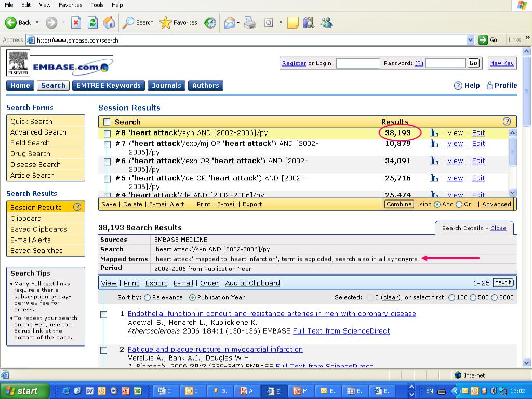The image size is (532, 399).
Task: Click the green Go arrow button
Action: click(483, 40)
